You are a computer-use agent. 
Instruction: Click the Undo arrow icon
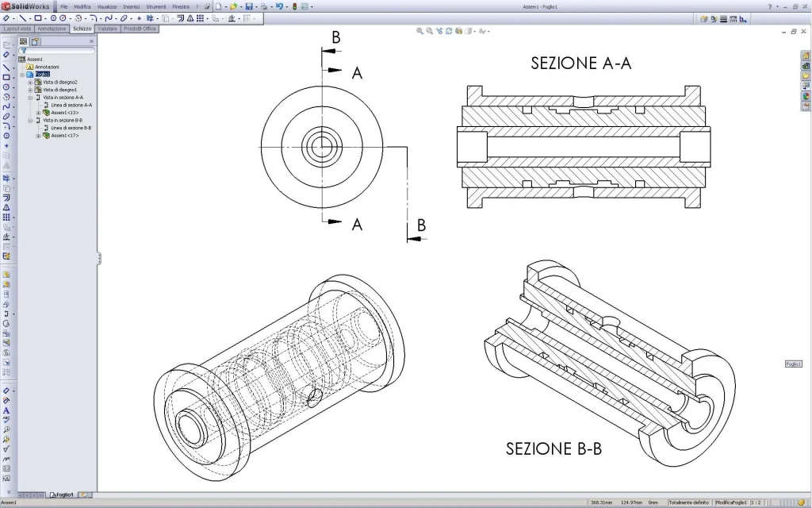[280, 6]
